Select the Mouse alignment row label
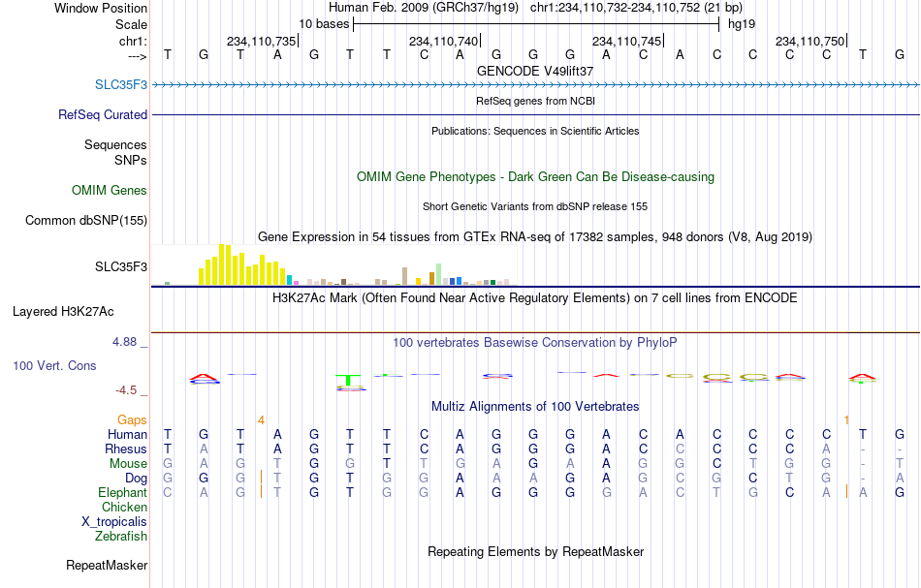 click(128, 464)
